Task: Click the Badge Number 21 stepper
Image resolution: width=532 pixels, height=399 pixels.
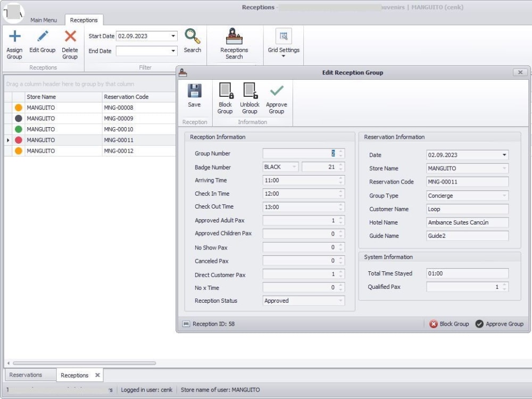Action: pos(340,167)
